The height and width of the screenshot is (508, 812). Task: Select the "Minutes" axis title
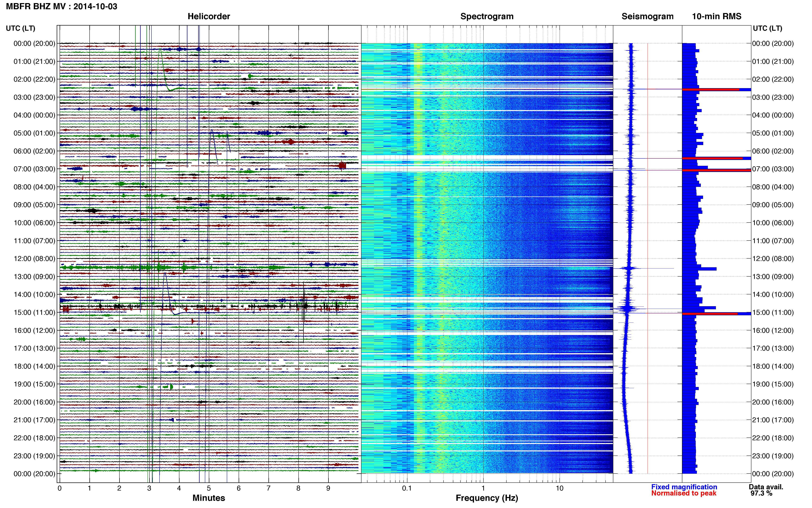[x=209, y=498]
